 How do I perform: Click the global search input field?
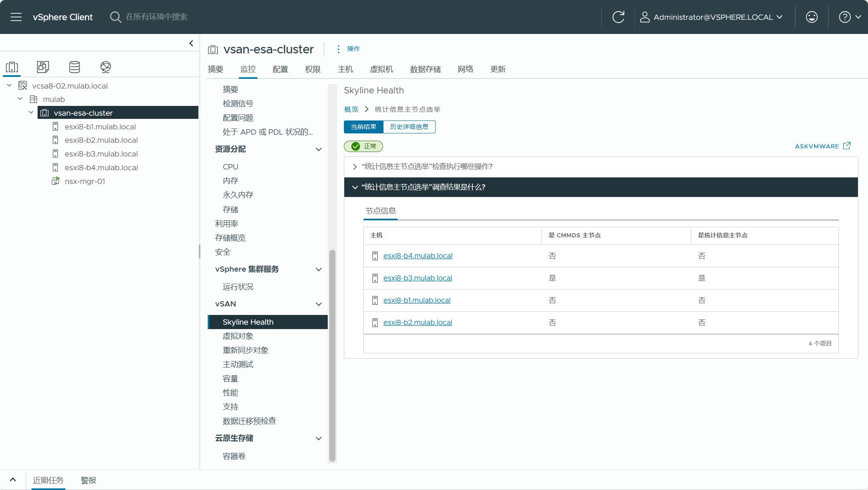pos(157,17)
